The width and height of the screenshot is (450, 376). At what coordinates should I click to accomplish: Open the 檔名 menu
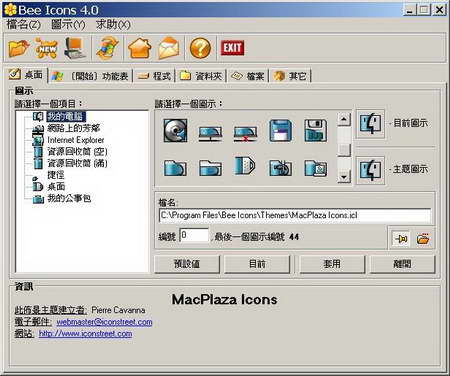[23, 24]
